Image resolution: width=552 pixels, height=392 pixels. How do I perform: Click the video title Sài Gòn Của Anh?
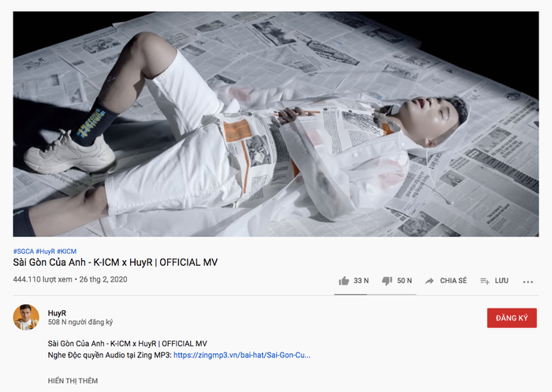(x=115, y=263)
